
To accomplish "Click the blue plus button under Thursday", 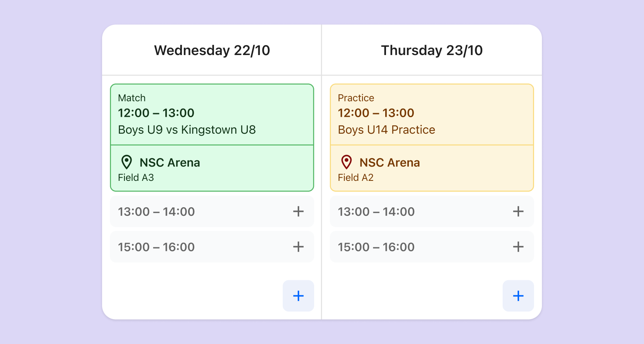I will point(518,296).
